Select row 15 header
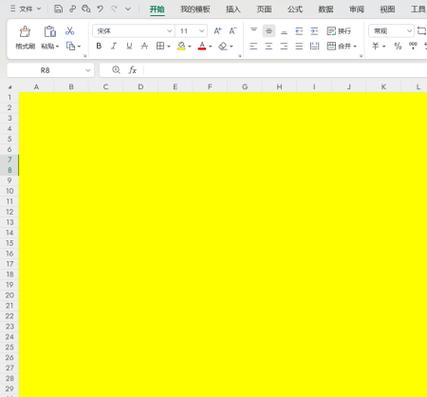The height and width of the screenshot is (397, 427). [10, 243]
